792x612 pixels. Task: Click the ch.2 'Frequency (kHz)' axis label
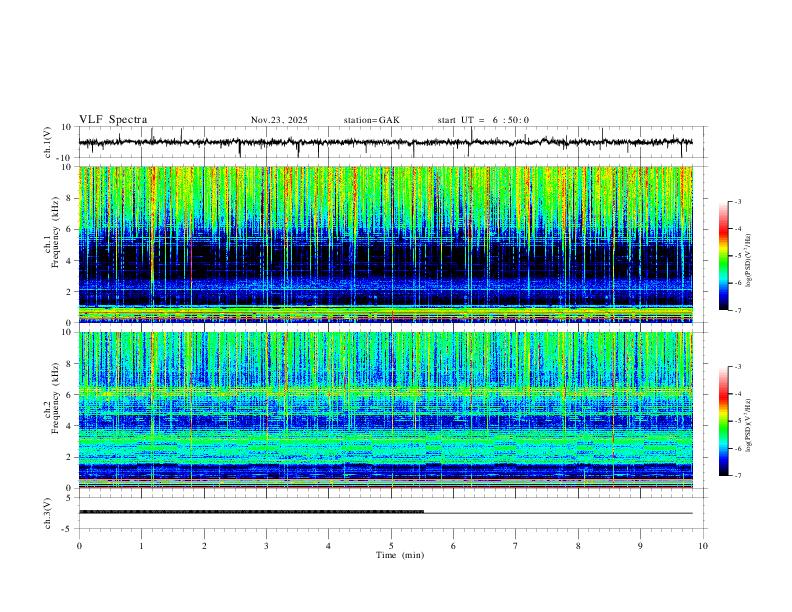(55, 398)
